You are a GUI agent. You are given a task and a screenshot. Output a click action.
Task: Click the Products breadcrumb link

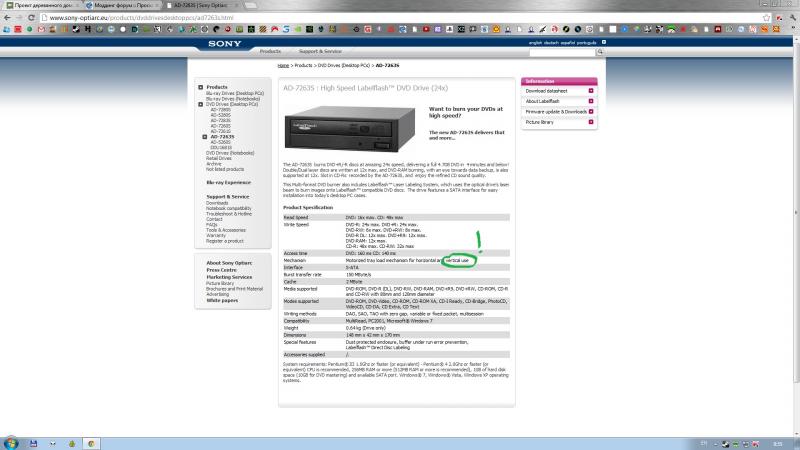[303, 66]
